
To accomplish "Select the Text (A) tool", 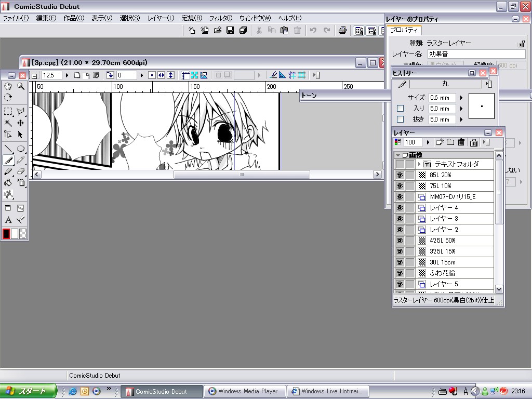I will pyautogui.click(x=8, y=220).
